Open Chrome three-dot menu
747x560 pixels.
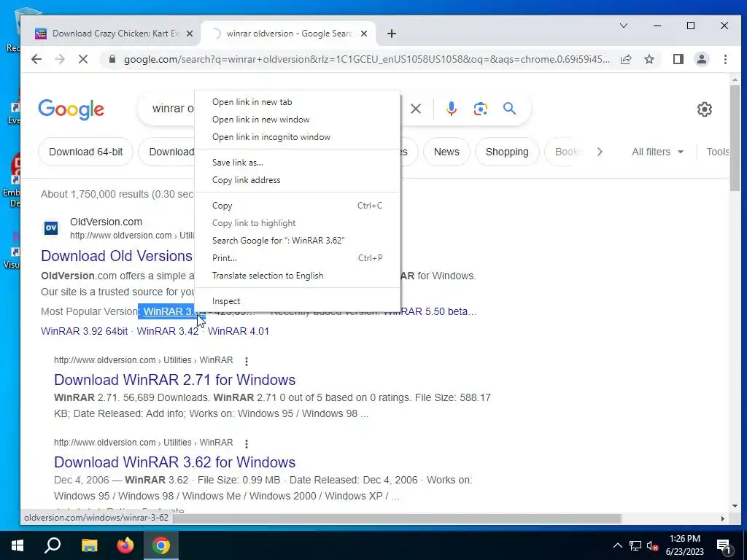coord(725,59)
